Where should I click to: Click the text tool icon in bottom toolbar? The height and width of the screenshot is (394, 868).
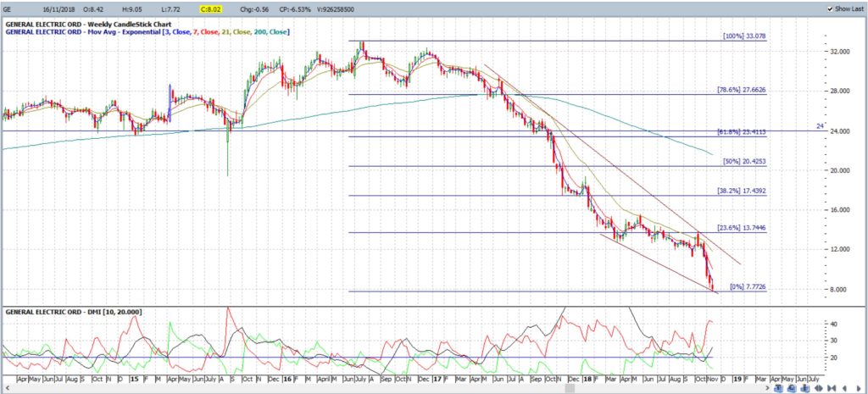click(x=778, y=388)
